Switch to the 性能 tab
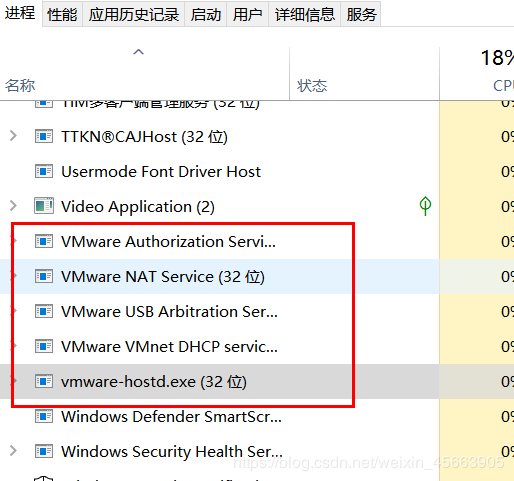The image size is (514, 481). [62, 14]
